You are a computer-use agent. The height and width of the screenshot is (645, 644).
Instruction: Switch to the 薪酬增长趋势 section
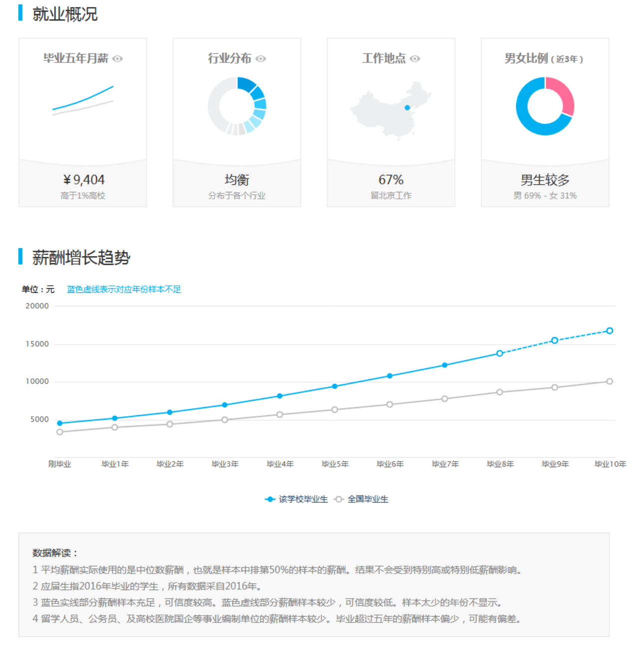80,256
